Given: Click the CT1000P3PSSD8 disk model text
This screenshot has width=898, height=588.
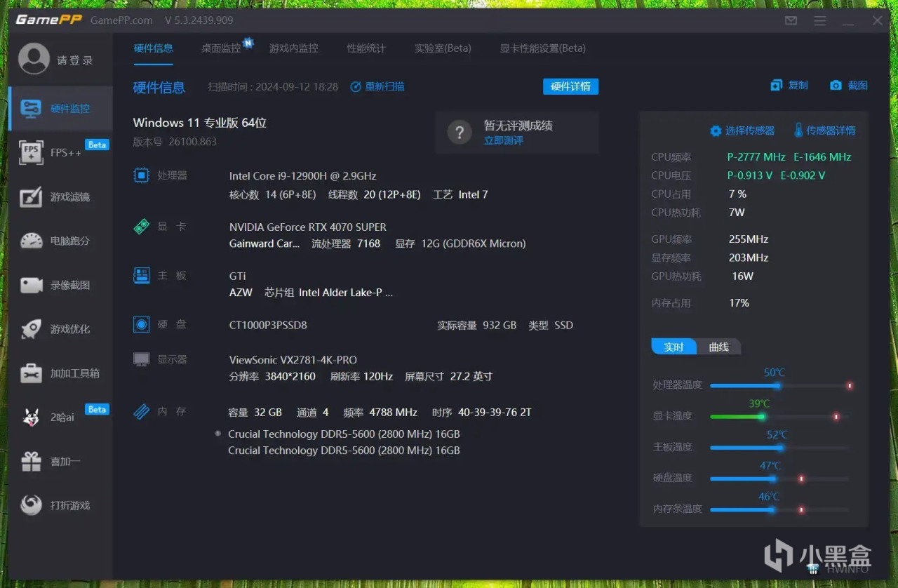Looking at the screenshot, I should (268, 325).
